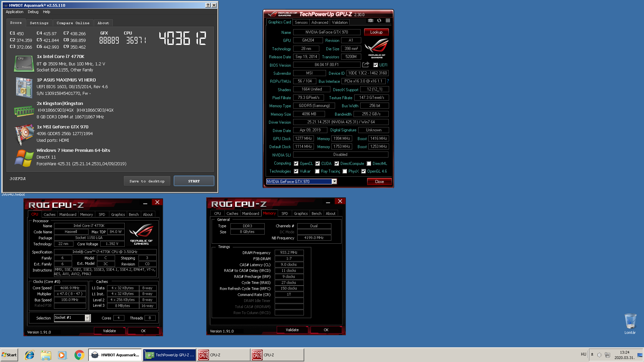The width and height of the screenshot is (644, 362).
Task: Click the graphics card icon in Aquamark
Action: coord(24,134)
